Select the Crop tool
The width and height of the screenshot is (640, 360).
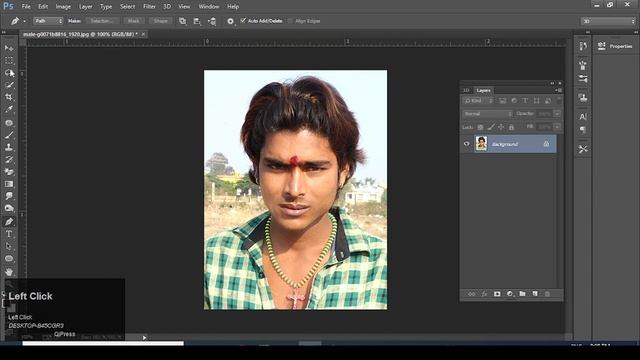[x=9, y=97]
